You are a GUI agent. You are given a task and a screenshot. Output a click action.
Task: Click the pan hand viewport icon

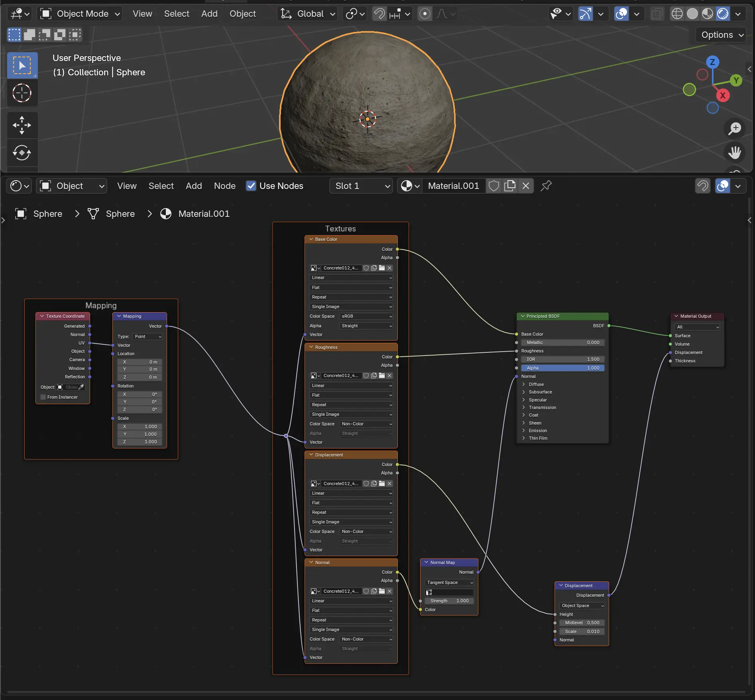coord(734,152)
